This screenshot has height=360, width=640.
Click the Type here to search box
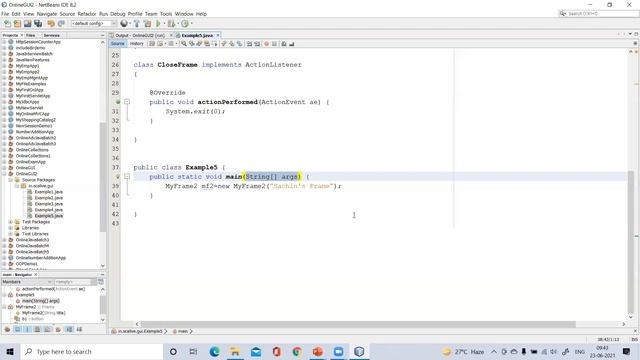(92, 351)
